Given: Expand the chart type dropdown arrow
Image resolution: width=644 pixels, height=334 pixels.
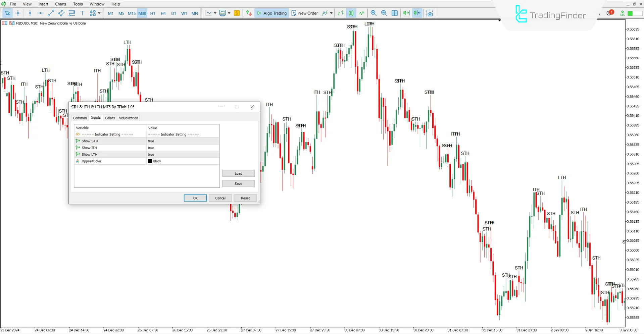Looking at the screenshot, I should [x=215, y=13].
